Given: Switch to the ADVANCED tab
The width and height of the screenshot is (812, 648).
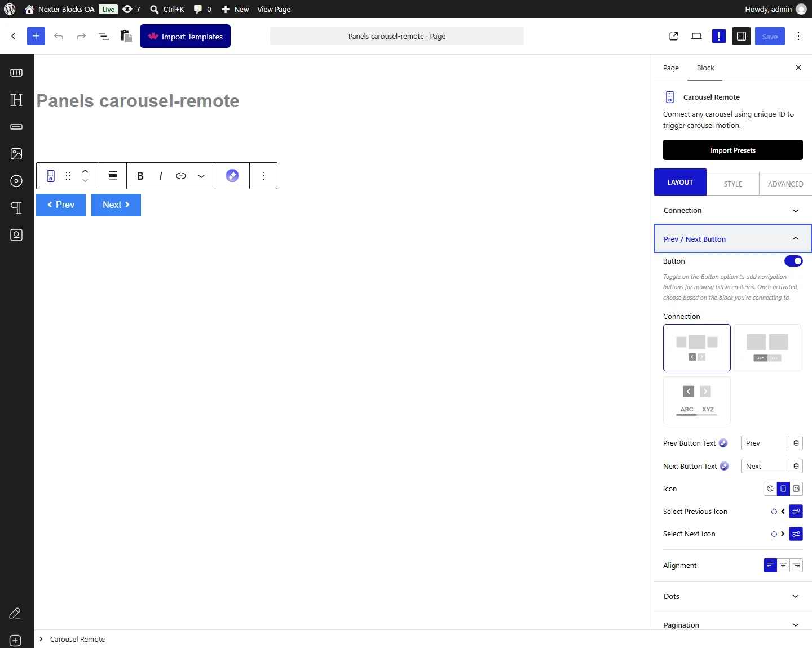Looking at the screenshot, I should (x=785, y=184).
